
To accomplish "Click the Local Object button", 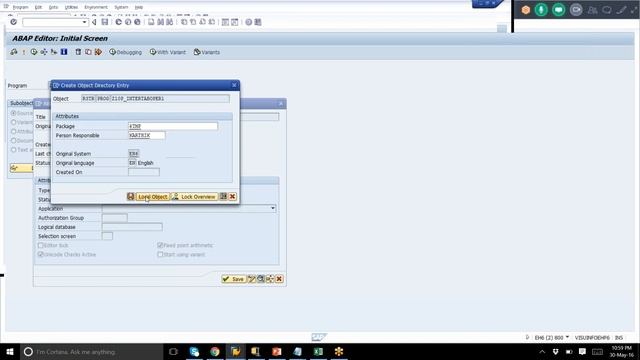I will [152, 197].
